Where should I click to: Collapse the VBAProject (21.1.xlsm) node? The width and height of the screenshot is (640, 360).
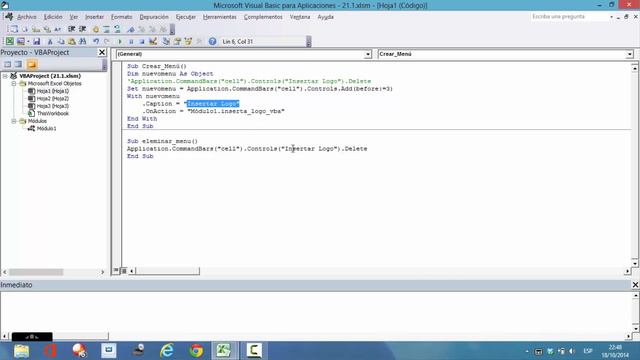pos(5,76)
